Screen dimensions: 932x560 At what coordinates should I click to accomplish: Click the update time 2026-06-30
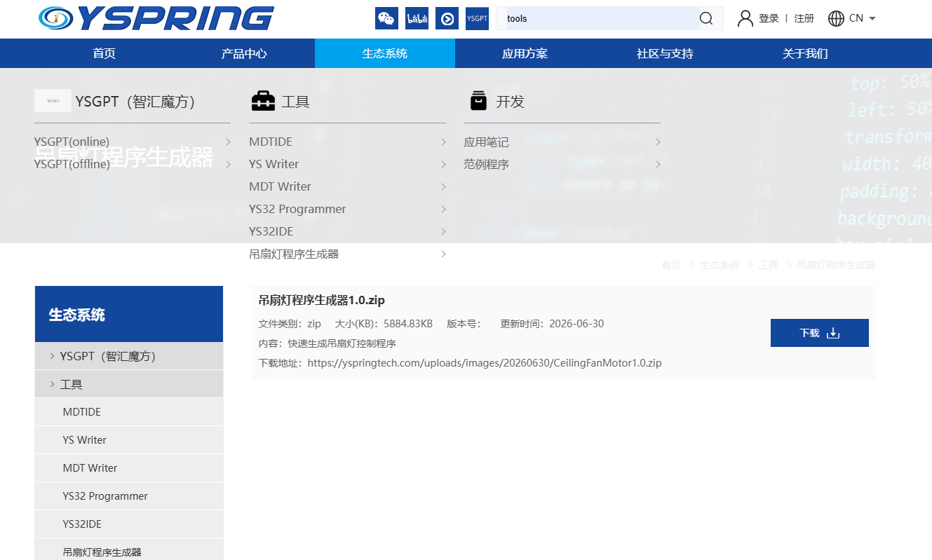coord(576,324)
